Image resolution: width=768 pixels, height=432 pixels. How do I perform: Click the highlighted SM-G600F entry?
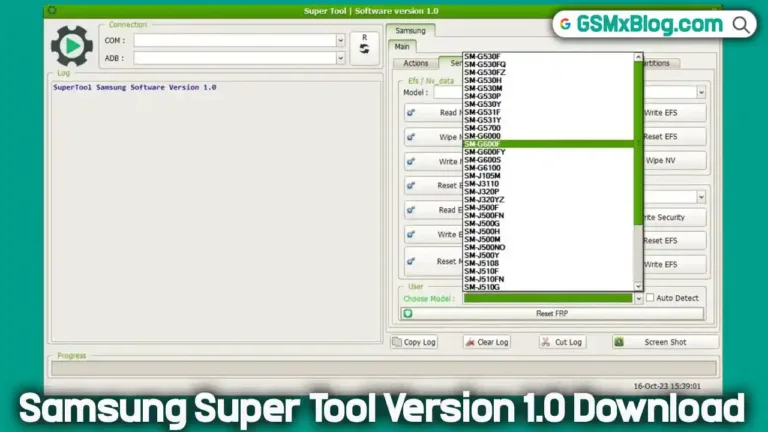click(x=549, y=144)
